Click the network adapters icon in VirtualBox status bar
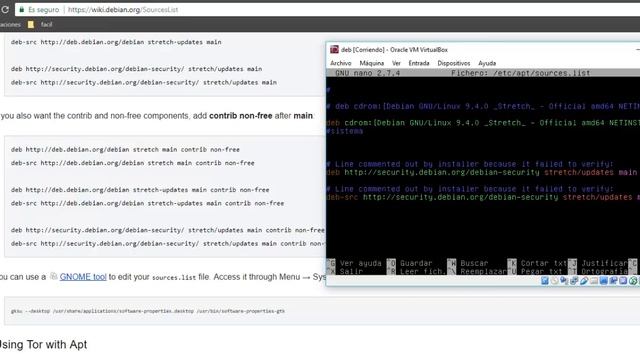Image resolution: width=640 pixels, height=360 pixels. click(x=574, y=280)
